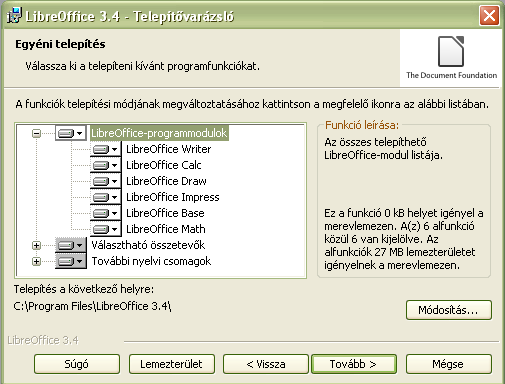Open the LibreOffice Impress install mode drive icon
The height and width of the screenshot is (384, 505).
tap(105, 197)
